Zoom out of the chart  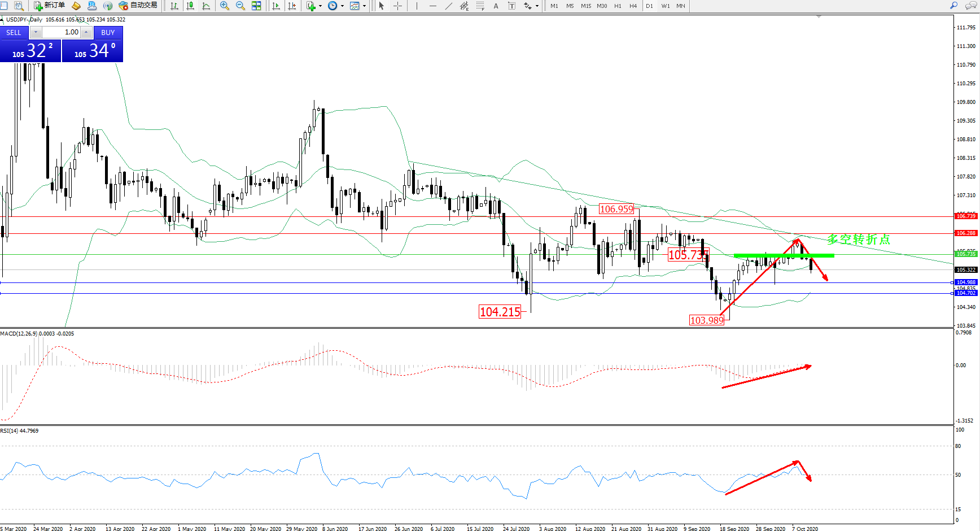point(240,6)
